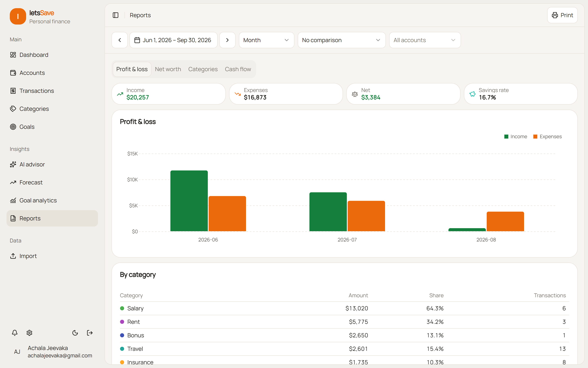Click the 2026-08 expenses bar
This screenshot has height=368, width=588.
coord(505,221)
